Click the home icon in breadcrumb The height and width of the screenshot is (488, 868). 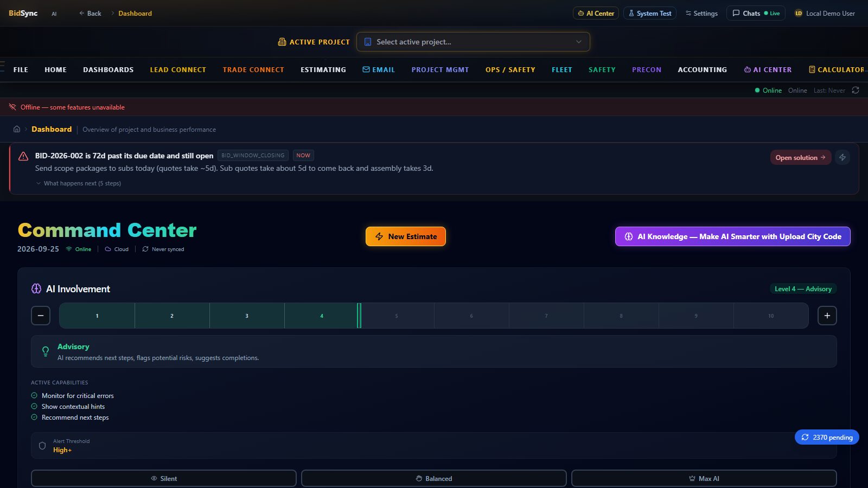17,129
